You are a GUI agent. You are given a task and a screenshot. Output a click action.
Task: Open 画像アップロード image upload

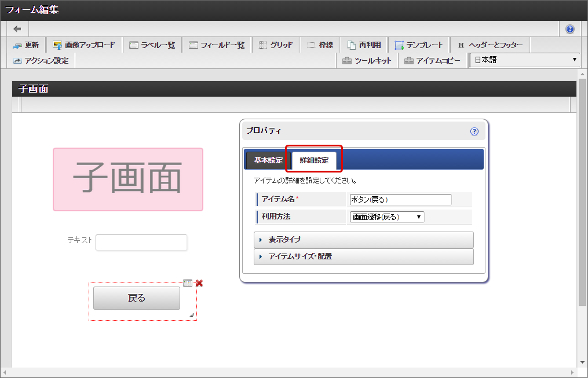click(x=84, y=45)
